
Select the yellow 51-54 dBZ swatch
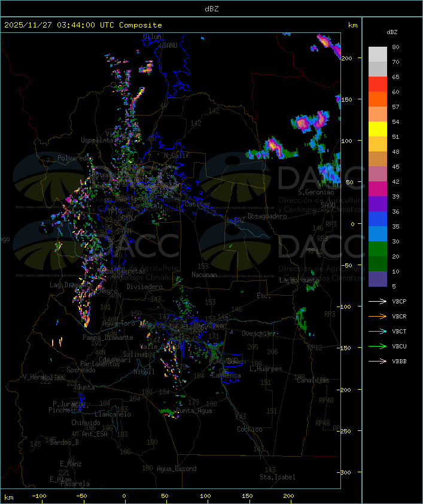click(x=378, y=129)
